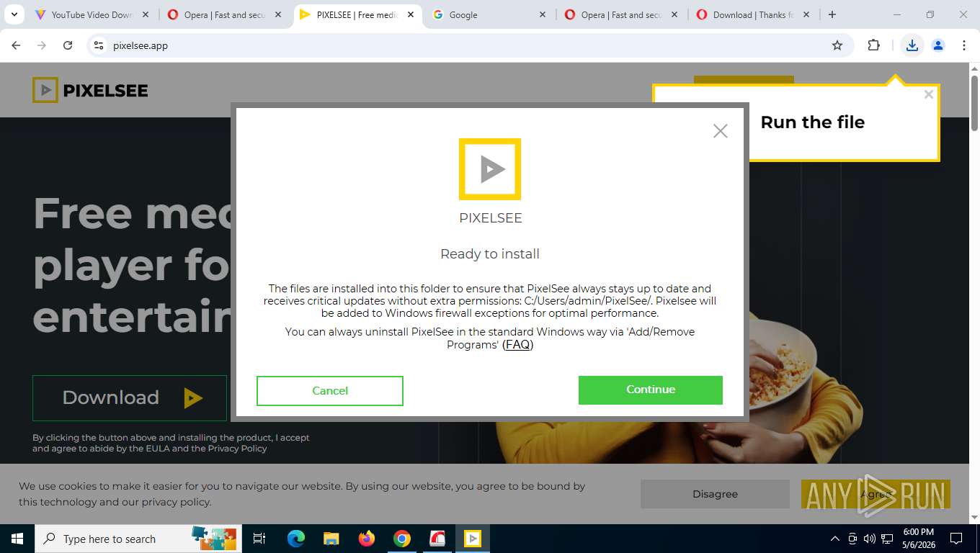Click the PIXELSEE logo in the page header
The image size is (980, 553).
point(90,90)
